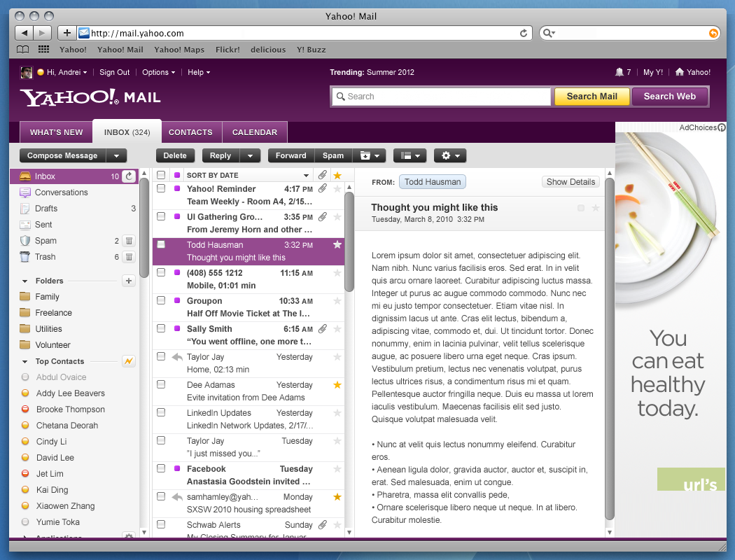Go to Yahoo! home via house icon
Screen dimensions: 735x560
click(x=680, y=71)
